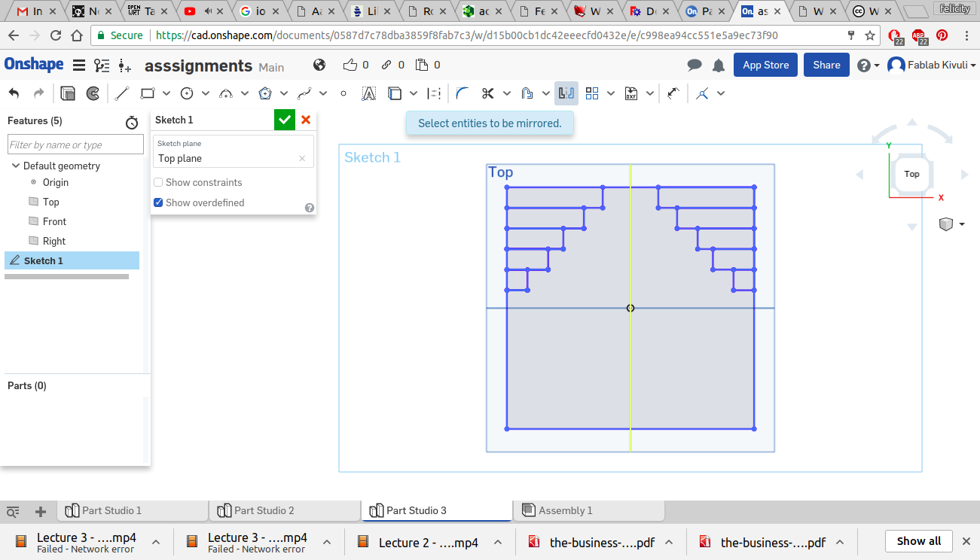Viewport: 980px width, 560px height.
Task: Select the Sketch fillet tool
Action: 463,93
